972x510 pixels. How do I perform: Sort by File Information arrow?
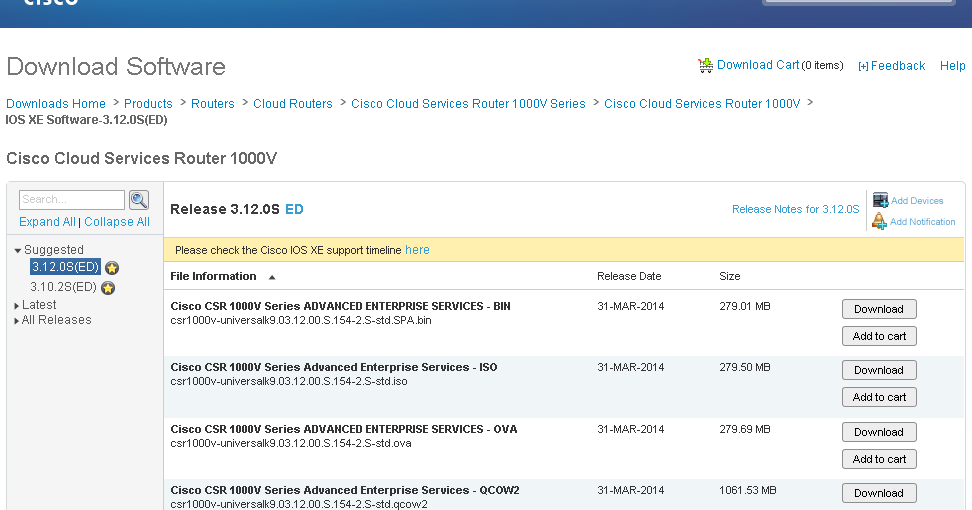click(272, 277)
